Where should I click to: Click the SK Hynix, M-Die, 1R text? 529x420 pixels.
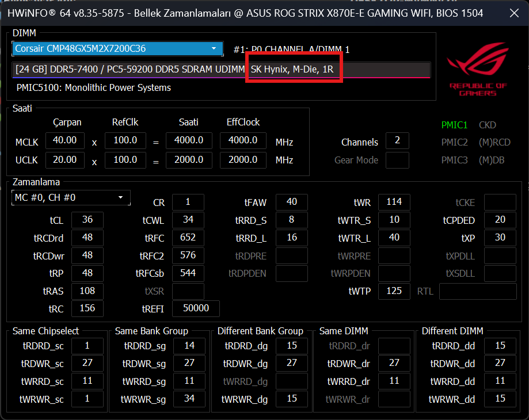coord(292,70)
